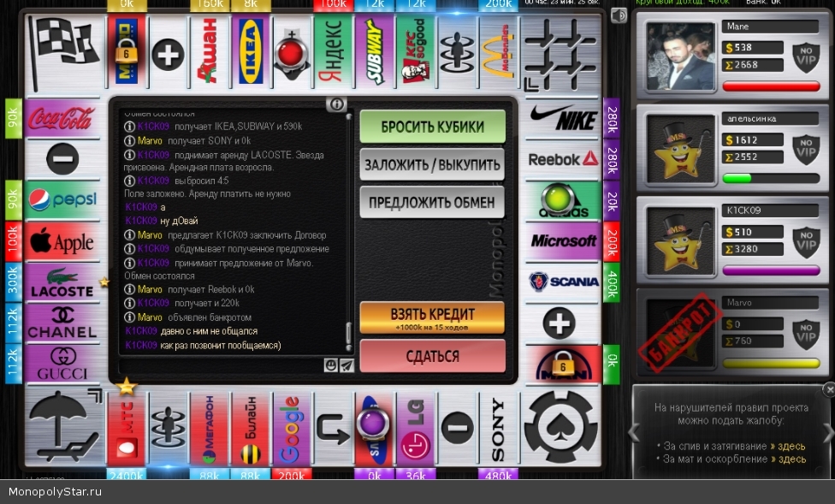
Task: Open complaint link for мат и оскорбление
Action: [788, 460]
